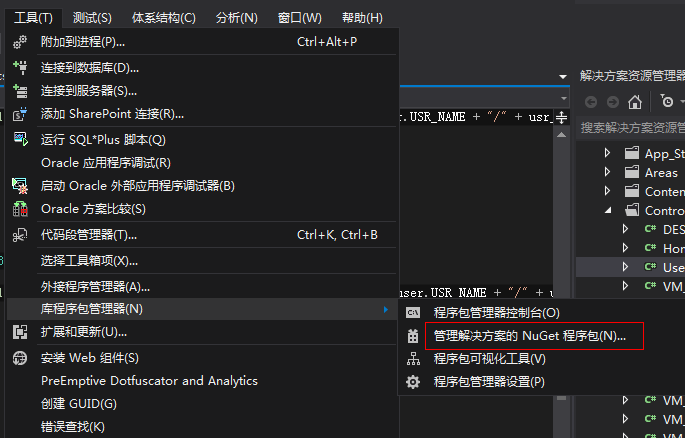
Task: Open the Tools (工具) menu
Action: point(33,18)
